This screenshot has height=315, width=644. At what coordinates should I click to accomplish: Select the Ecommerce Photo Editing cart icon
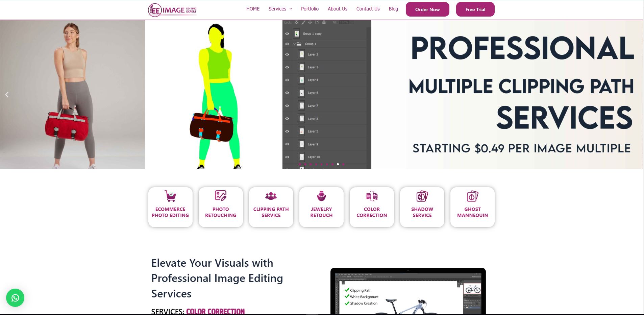pos(170,196)
